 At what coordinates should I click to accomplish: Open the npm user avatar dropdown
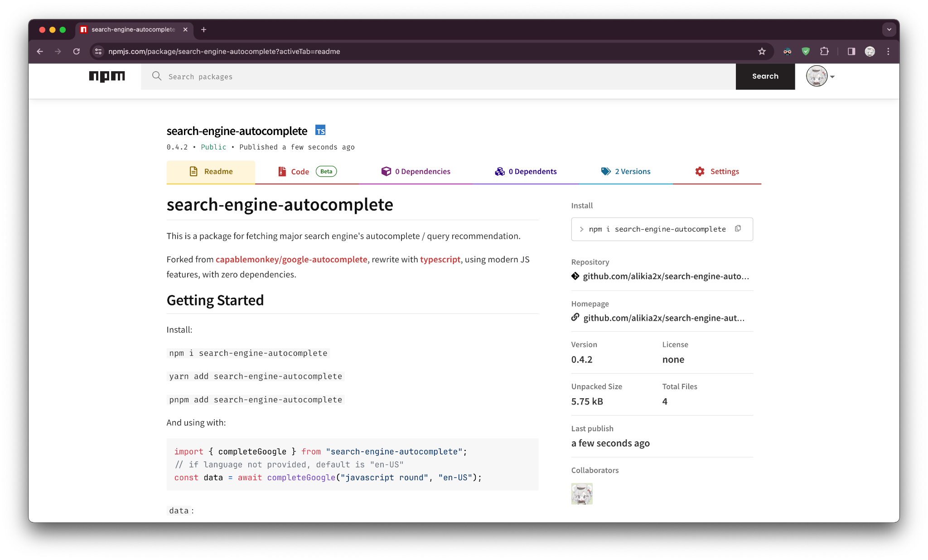coord(820,77)
